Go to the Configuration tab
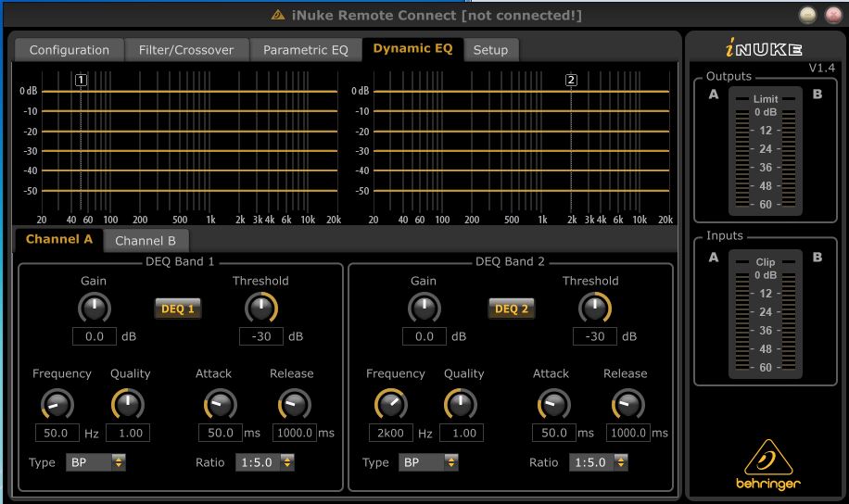Image resolution: width=849 pixels, height=504 pixels. [70, 50]
